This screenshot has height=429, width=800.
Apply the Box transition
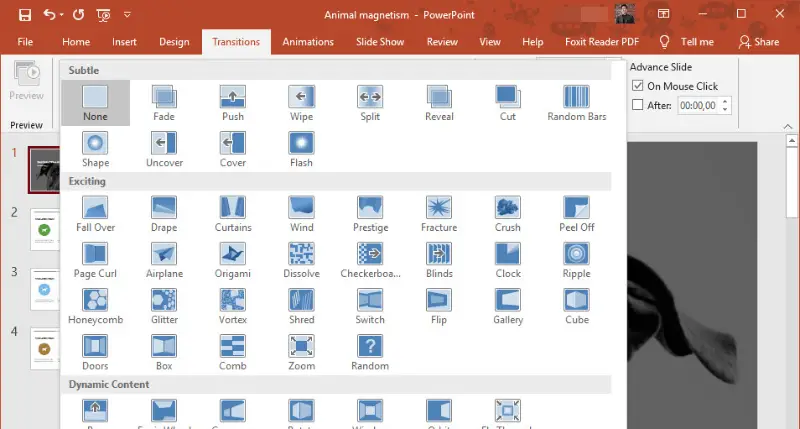[164, 353]
